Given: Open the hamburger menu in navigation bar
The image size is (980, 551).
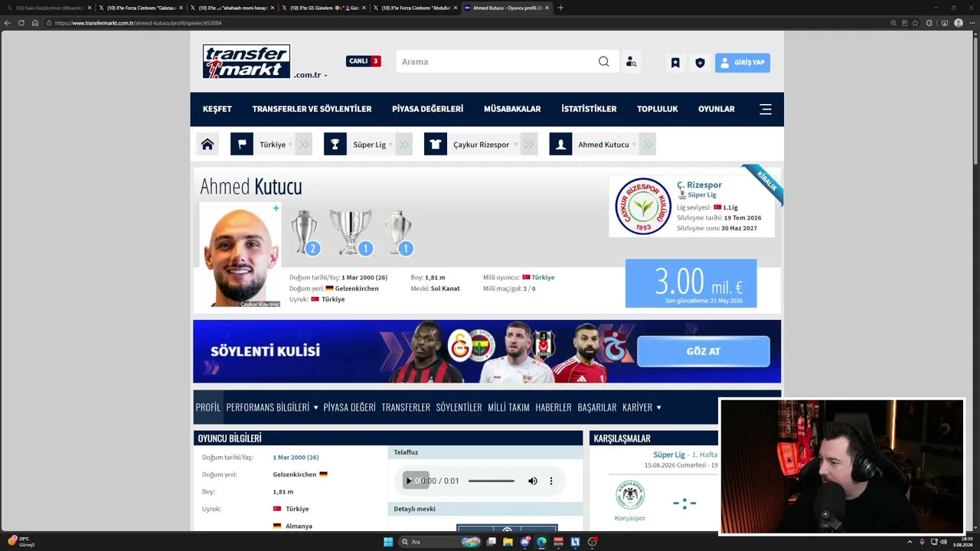Looking at the screenshot, I should [x=766, y=109].
